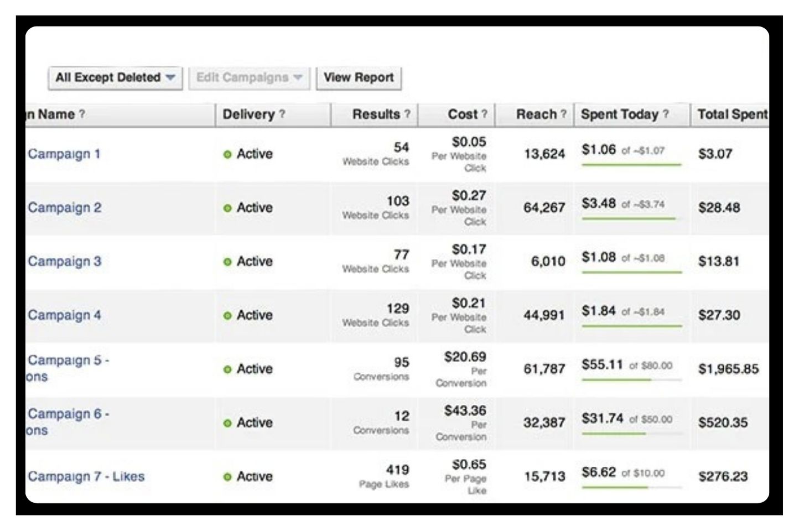Click the help icon beside Name header

pos(82,114)
